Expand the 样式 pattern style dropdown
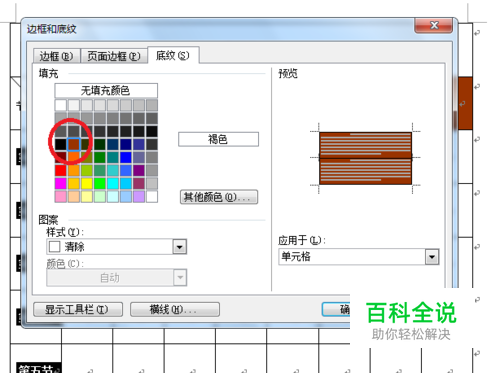The width and height of the screenshot is (500, 373). [x=180, y=247]
